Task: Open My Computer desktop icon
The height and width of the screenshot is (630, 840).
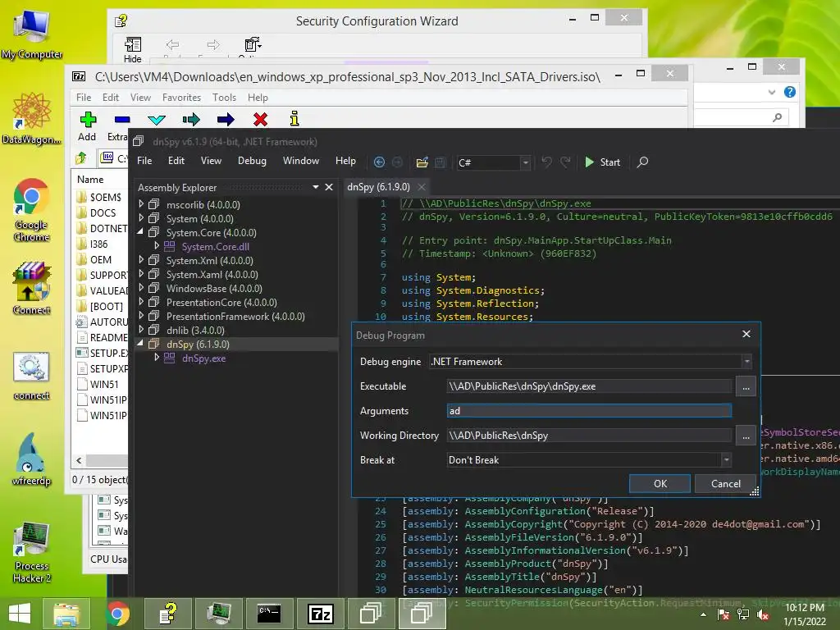Action: pos(32,34)
